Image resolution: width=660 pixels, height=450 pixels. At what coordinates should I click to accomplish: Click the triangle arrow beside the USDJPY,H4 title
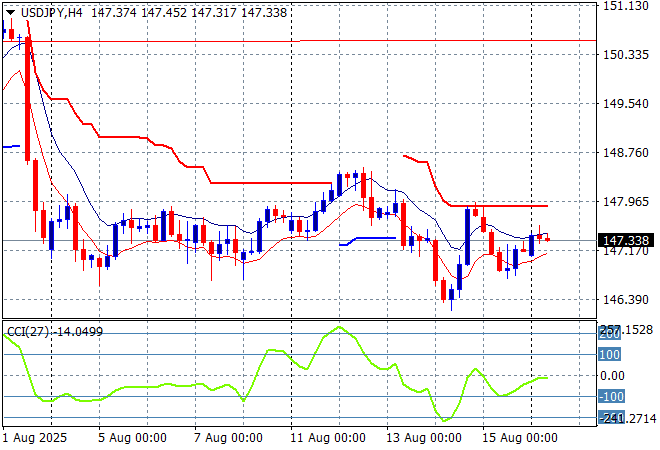[10, 13]
